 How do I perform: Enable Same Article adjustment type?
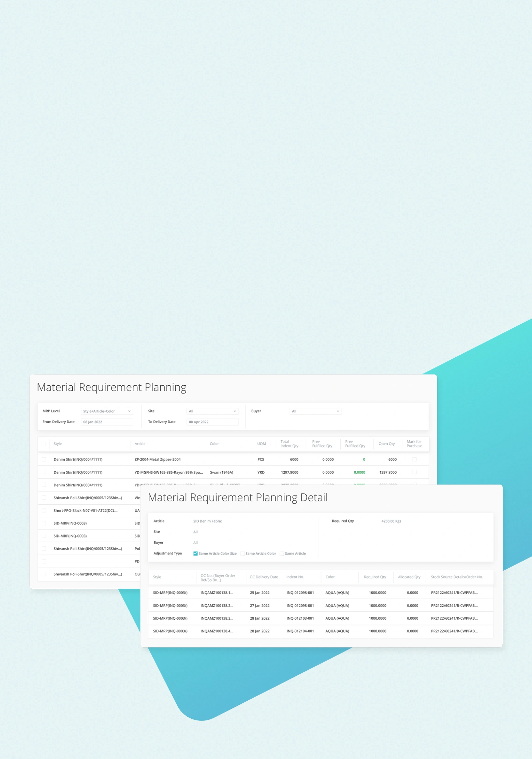(282, 554)
